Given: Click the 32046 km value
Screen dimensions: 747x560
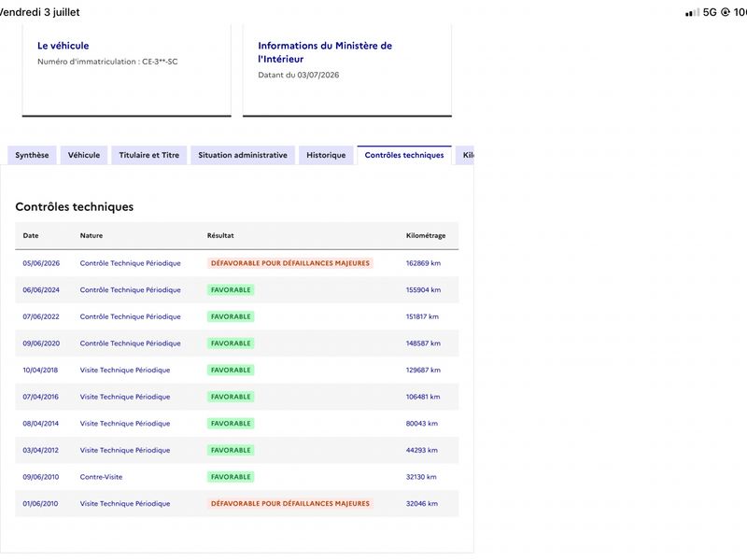Looking at the screenshot, I should (422, 503).
